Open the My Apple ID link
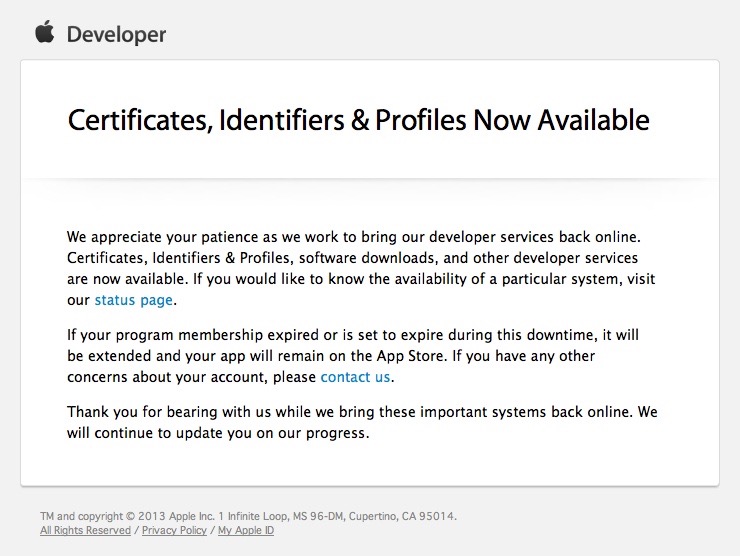The height and width of the screenshot is (556, 740). (246, 530)
